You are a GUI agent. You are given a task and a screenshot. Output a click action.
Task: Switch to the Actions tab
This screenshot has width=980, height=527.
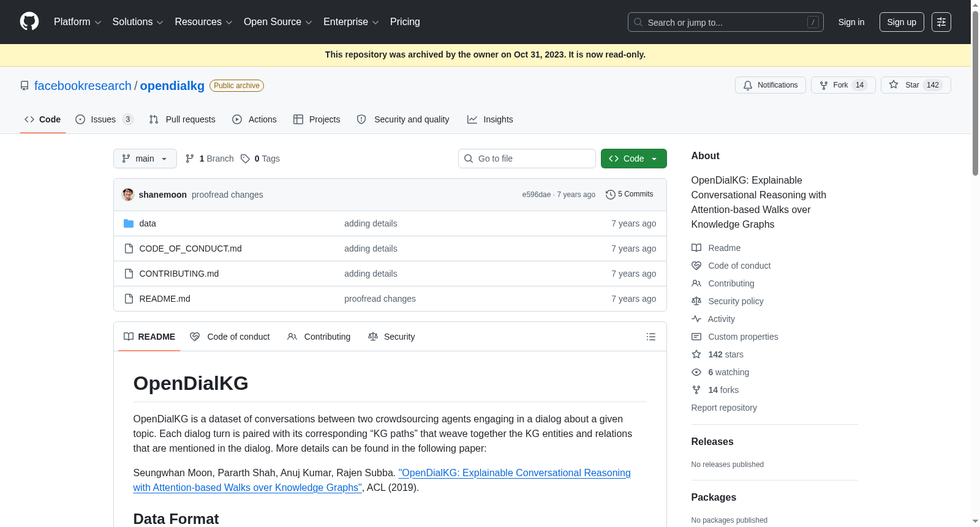[x=255, y=119]
